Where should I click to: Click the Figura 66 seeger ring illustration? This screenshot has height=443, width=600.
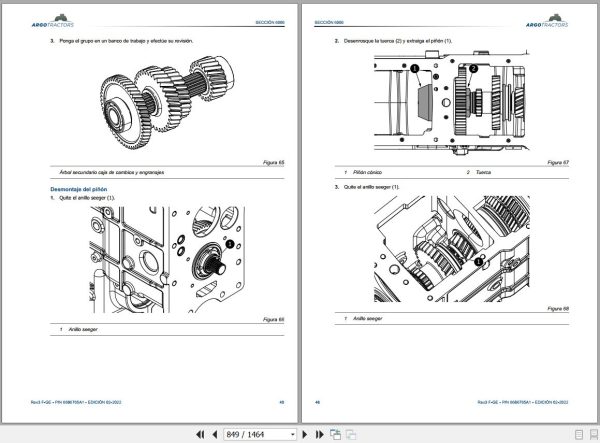click(167, 260)
